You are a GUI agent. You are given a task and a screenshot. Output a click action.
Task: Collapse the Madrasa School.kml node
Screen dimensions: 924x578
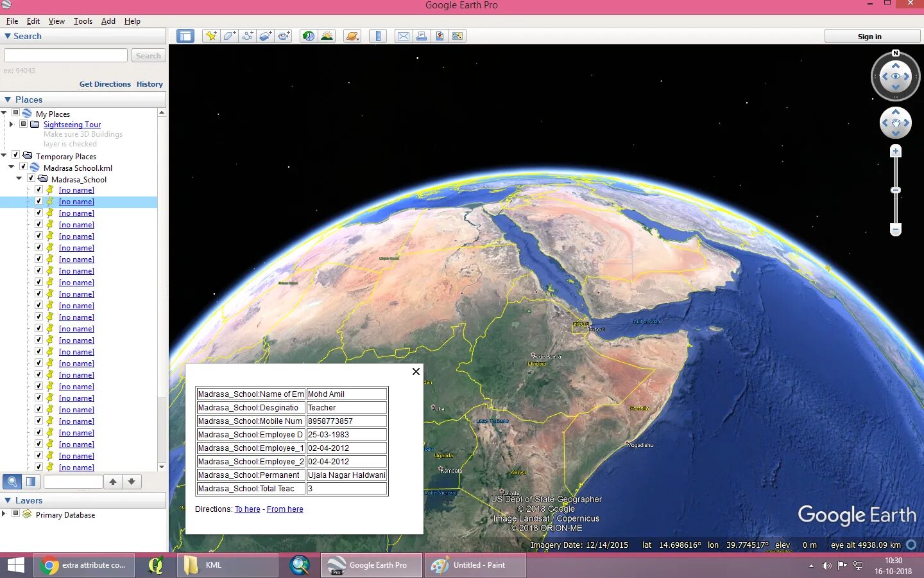pos(11,167)
